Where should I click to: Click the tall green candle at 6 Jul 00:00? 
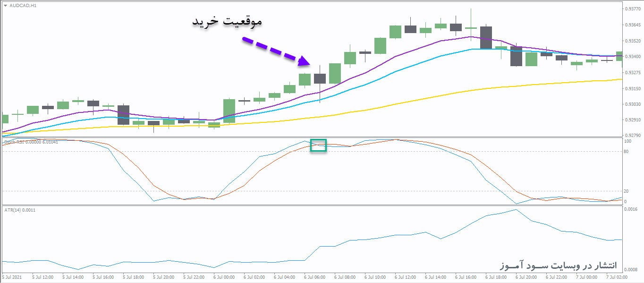pyautogui.click(x=229, y=111)
